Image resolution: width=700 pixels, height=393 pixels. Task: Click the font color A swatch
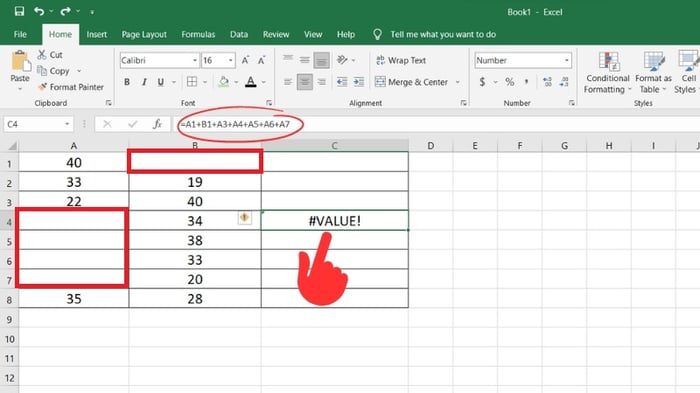[251, 82]
